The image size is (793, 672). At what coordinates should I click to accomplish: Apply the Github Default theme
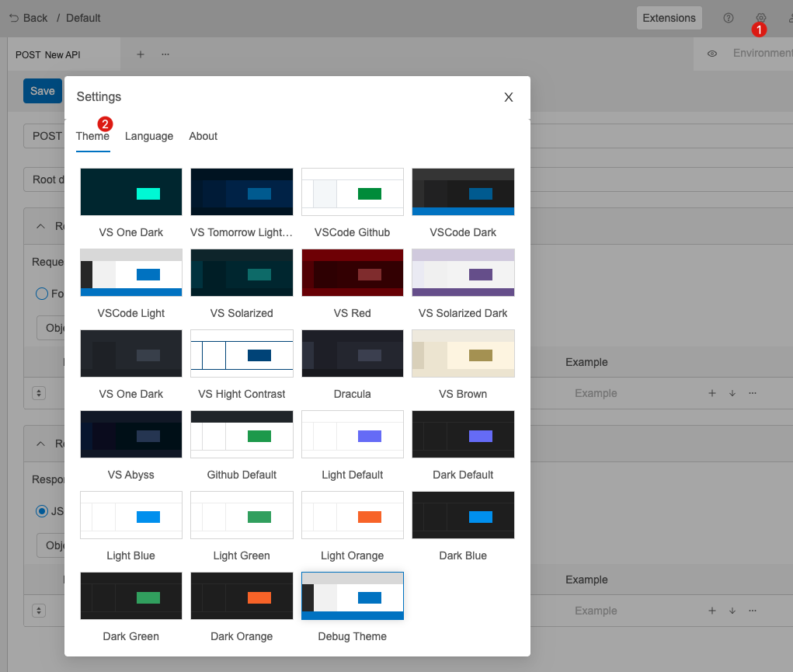click(x=242, y=434)
